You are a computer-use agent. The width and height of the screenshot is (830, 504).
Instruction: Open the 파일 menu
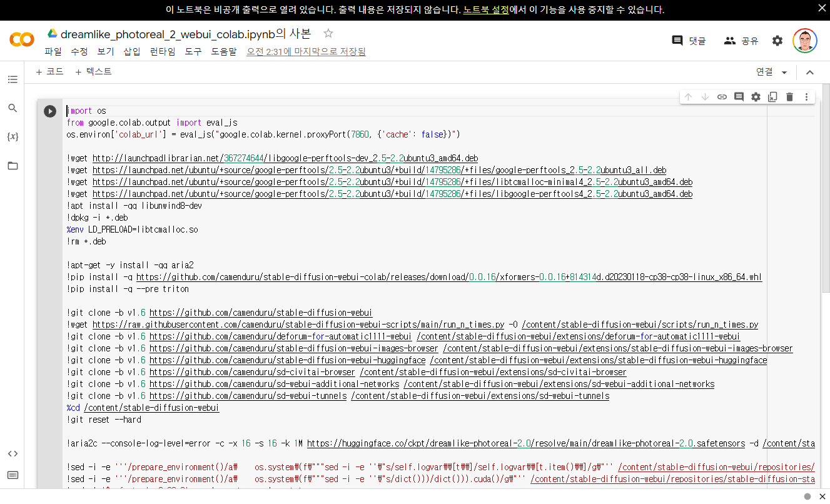point(53,51)
